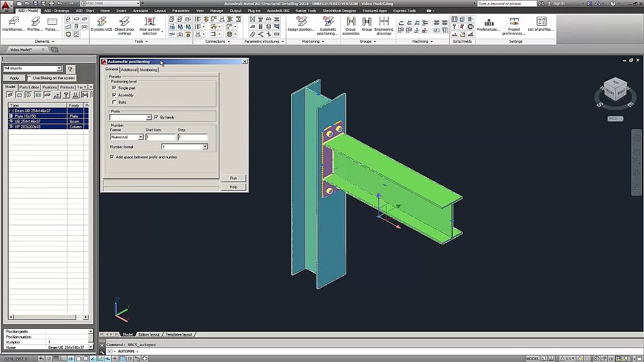
Task: Select the Plate 10x150 row
Action: (49, 116)
